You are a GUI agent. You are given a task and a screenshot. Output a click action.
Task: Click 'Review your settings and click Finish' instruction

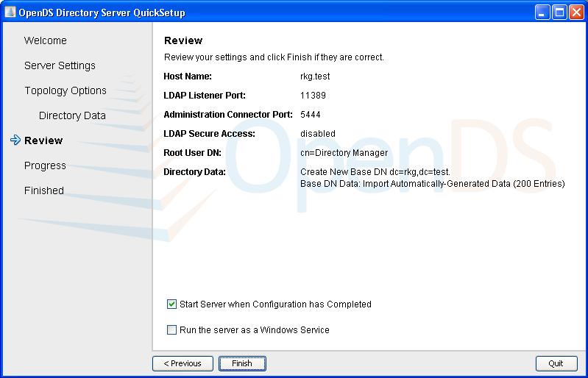[x=274, y=57]
